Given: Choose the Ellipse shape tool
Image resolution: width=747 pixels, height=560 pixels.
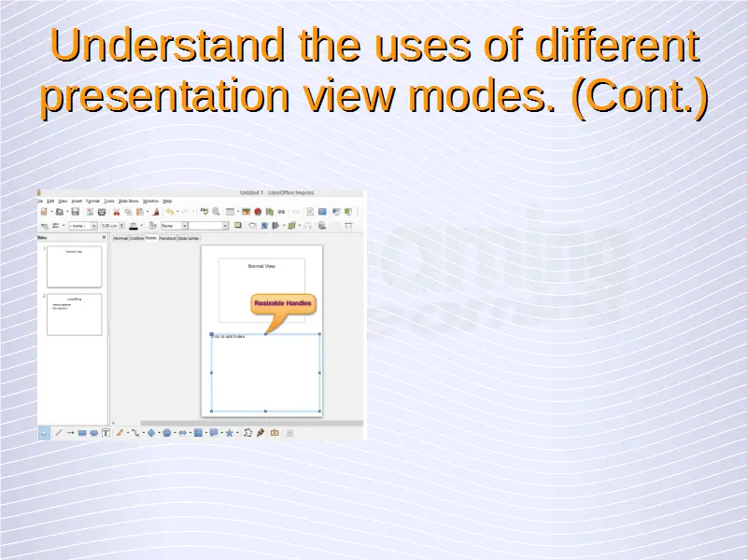Looking at the screenshot, I should pyautogui.click(x=93, y=433).
